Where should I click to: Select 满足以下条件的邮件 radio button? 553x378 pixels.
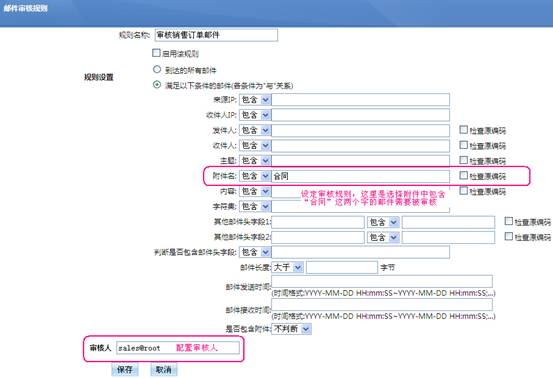tap(157, 85)
